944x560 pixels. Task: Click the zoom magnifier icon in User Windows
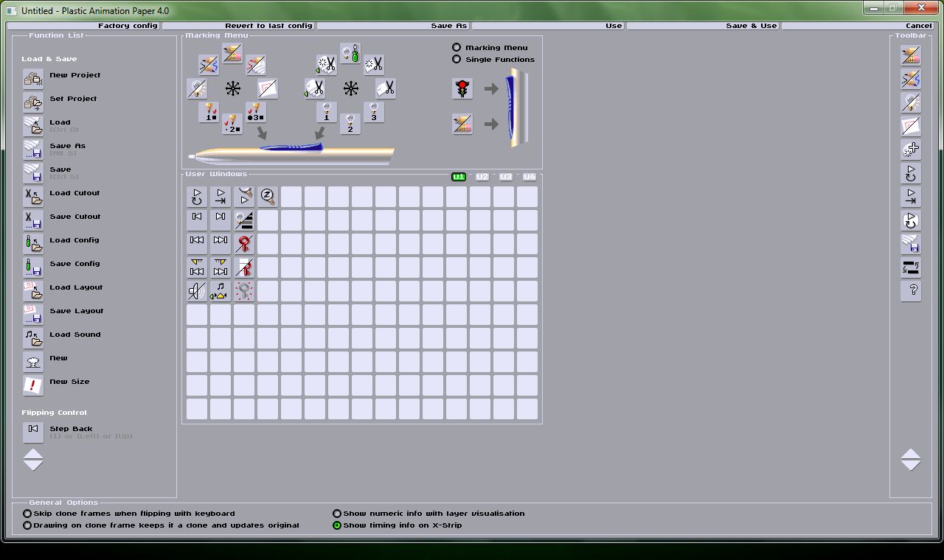268,197
